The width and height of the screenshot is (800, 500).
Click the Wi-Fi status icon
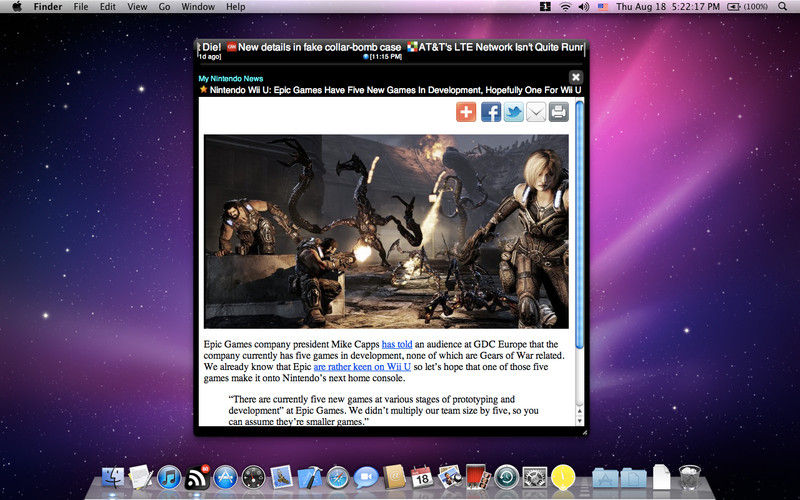click(565, 7)
